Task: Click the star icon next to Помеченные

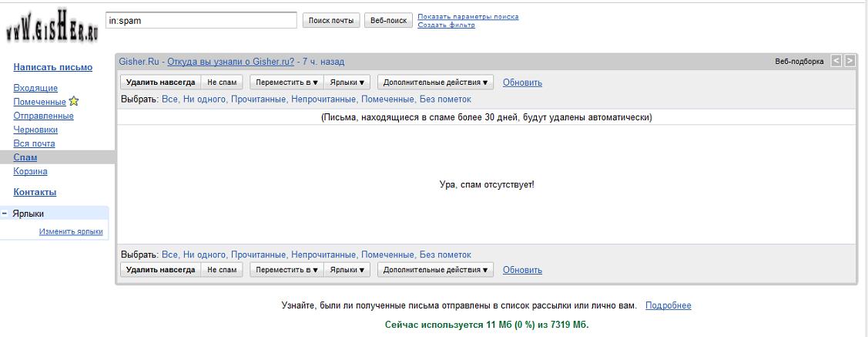Action: 74,102
